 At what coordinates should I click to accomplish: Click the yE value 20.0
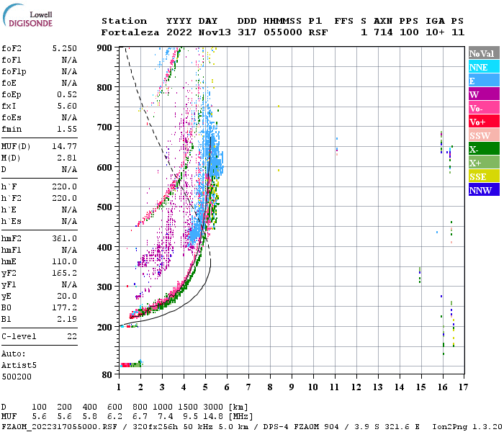point(67,296)
